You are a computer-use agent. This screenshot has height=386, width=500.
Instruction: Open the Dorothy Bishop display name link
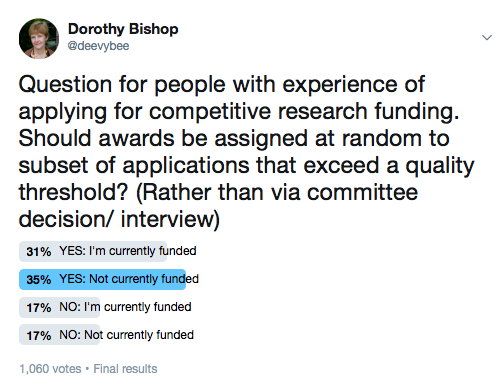point(123,29)
